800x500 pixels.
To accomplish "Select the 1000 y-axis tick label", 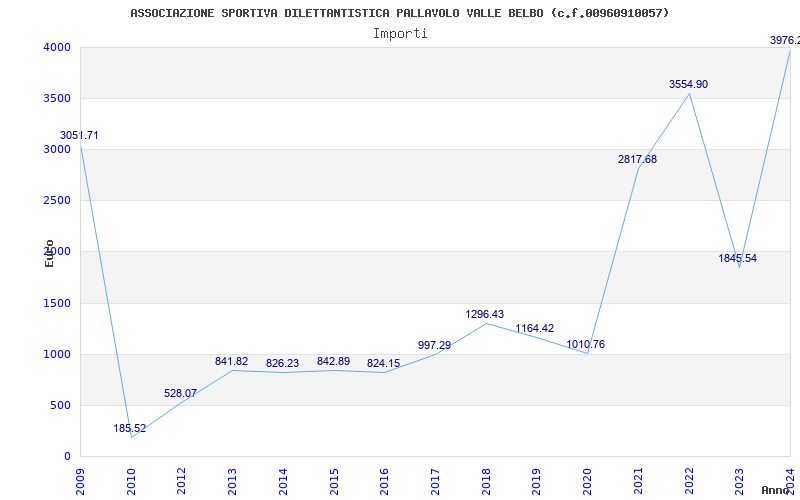I will coord(57,355).
